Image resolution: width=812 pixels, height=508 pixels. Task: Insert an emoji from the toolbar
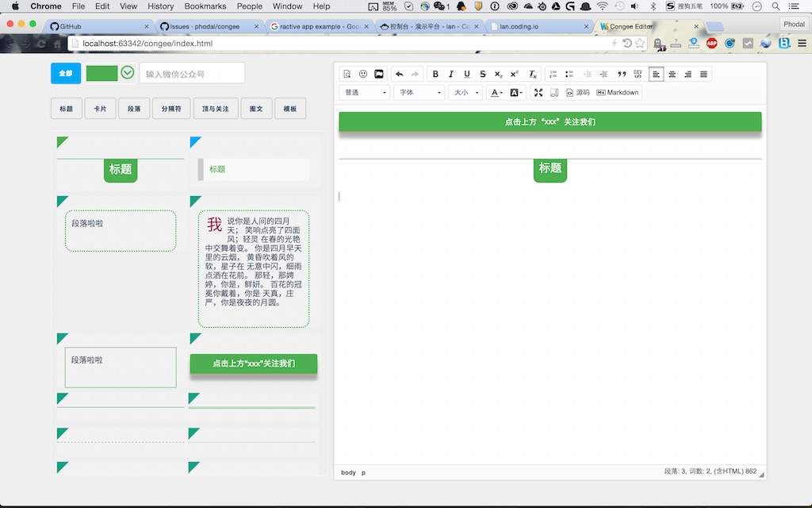point(362,74)
